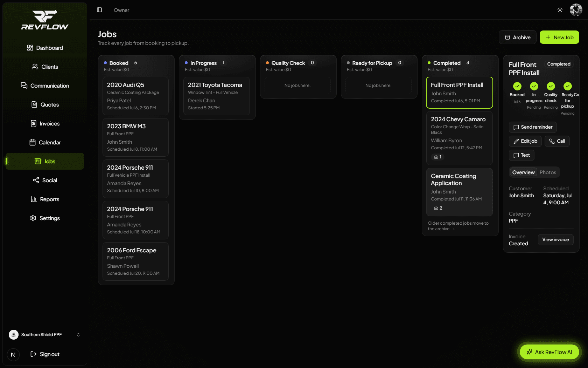Click the Ready for pickup stage checkmark

point(568,86)
